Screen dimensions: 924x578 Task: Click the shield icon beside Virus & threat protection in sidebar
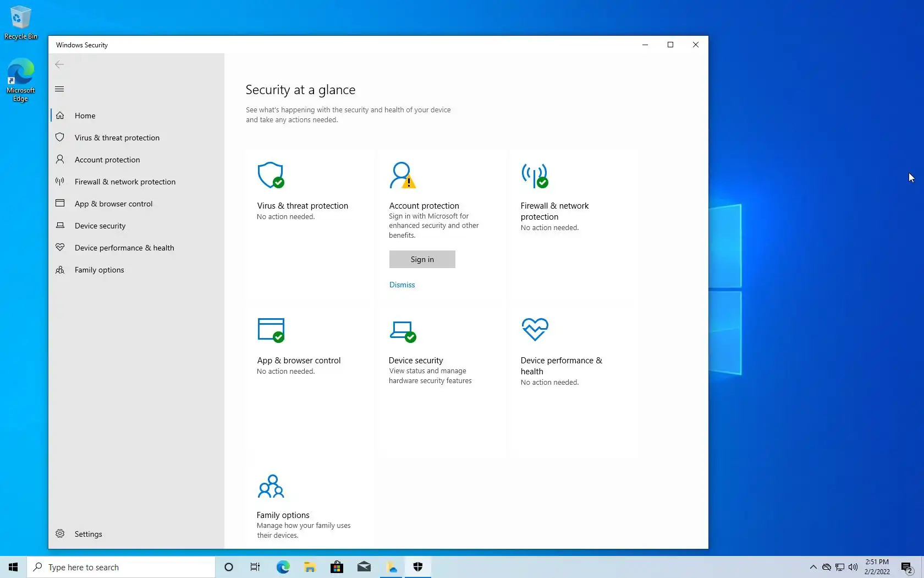[60, 138]
